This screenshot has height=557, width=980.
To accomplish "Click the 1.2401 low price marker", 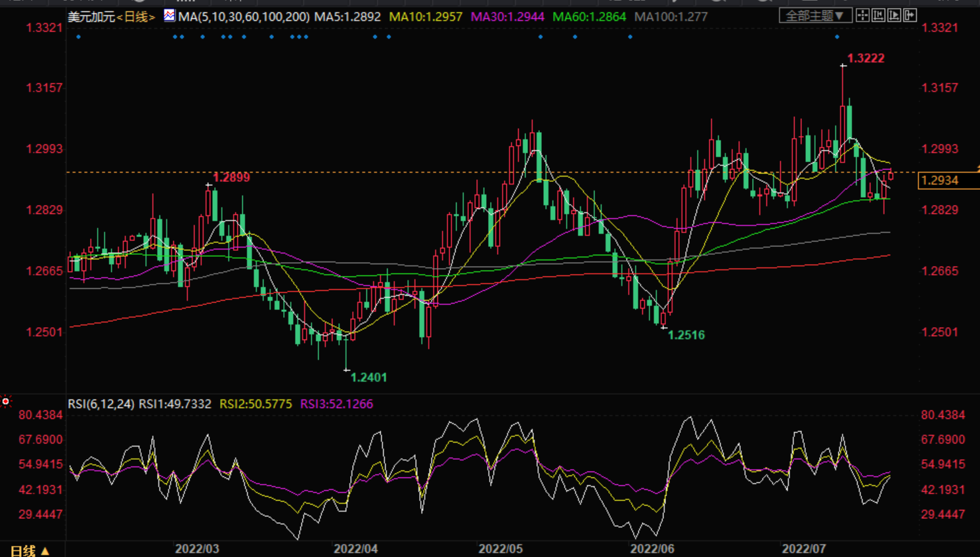I will click(368, 377).
